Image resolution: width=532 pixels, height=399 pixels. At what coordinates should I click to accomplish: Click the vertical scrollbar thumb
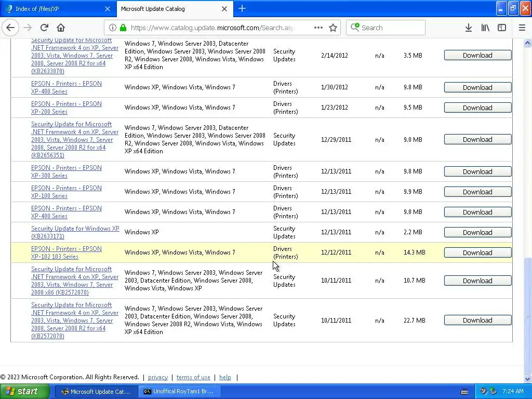pos(527,315)
